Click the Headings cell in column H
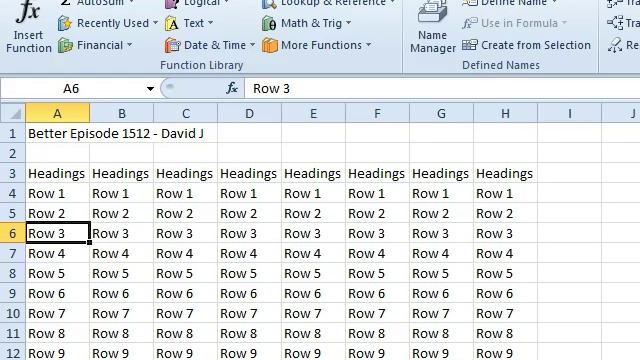The image size is (640, 360). point(505,173)
